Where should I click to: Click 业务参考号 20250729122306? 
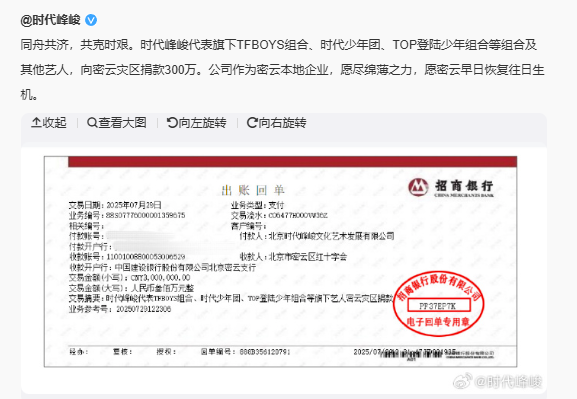[x=120, y=309]
